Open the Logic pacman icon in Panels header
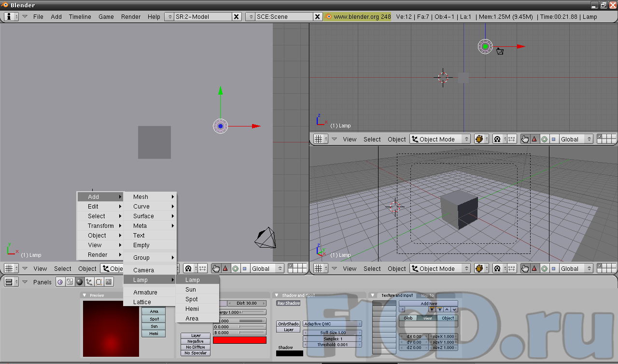618x364 pixels. tap(60, 282)
